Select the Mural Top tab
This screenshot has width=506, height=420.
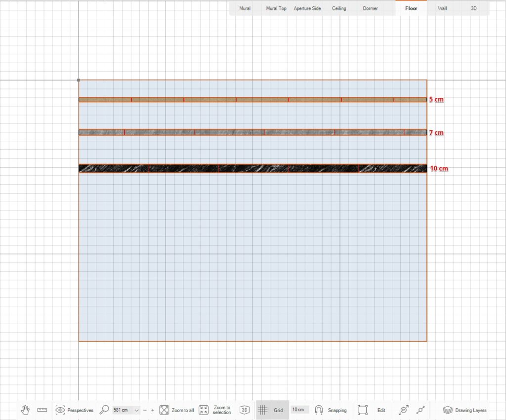pos(276,8)
